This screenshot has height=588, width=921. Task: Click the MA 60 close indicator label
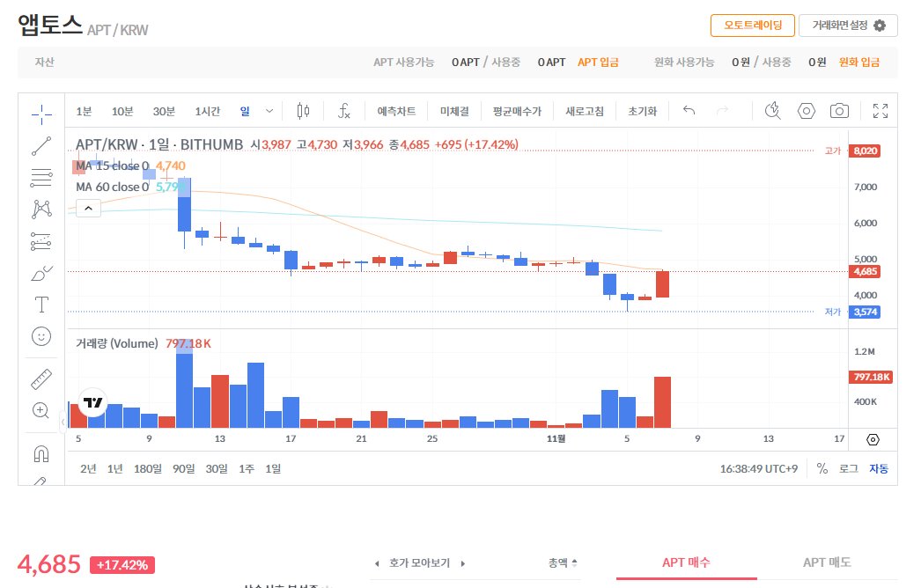click(112, 187)
